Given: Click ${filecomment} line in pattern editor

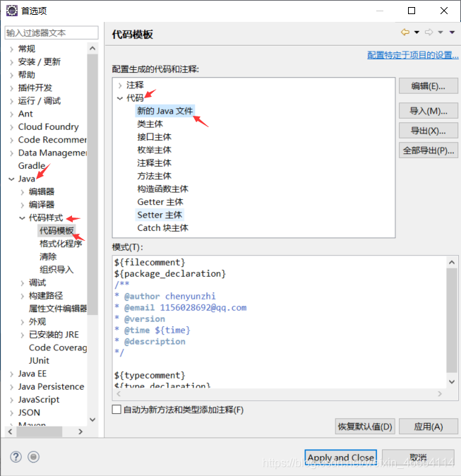Looking at the screenshot, I should [x=150, y=262].
